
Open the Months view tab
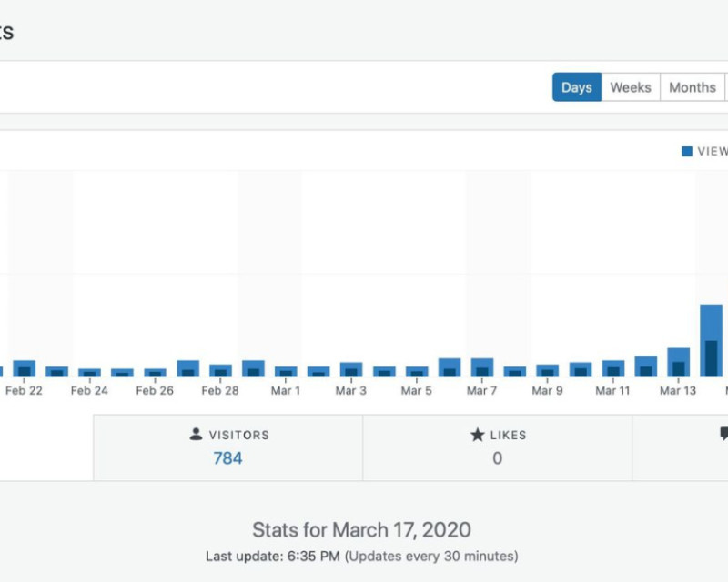[692, 87]
